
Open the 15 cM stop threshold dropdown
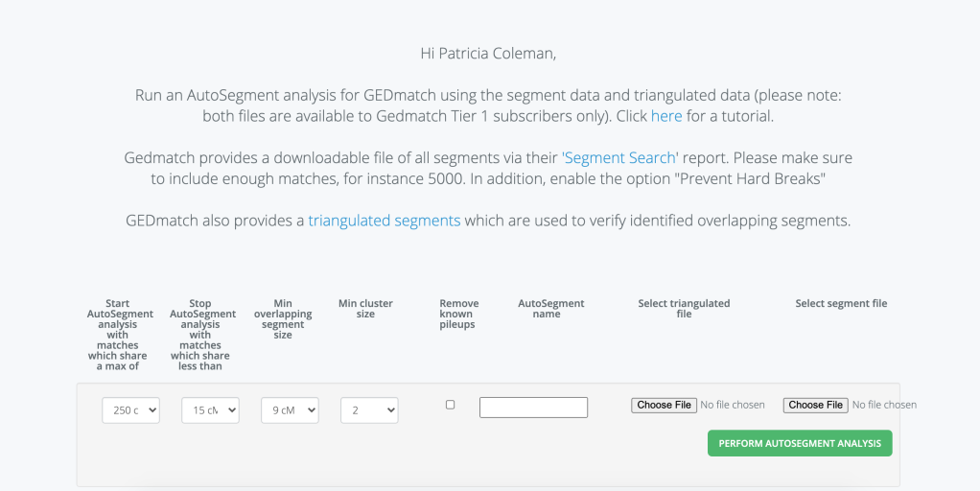(x=210, y=410)
